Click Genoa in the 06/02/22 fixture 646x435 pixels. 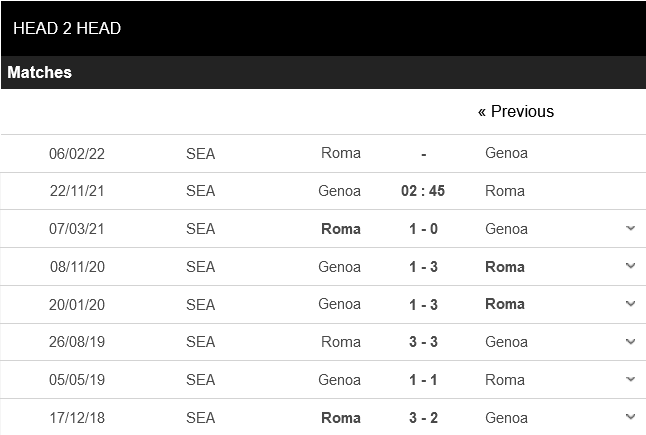(x=506, y=153)
